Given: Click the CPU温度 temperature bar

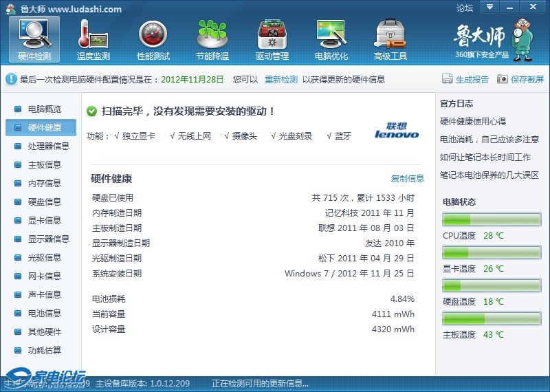Looking at the screenshot, I should (491, 219).
